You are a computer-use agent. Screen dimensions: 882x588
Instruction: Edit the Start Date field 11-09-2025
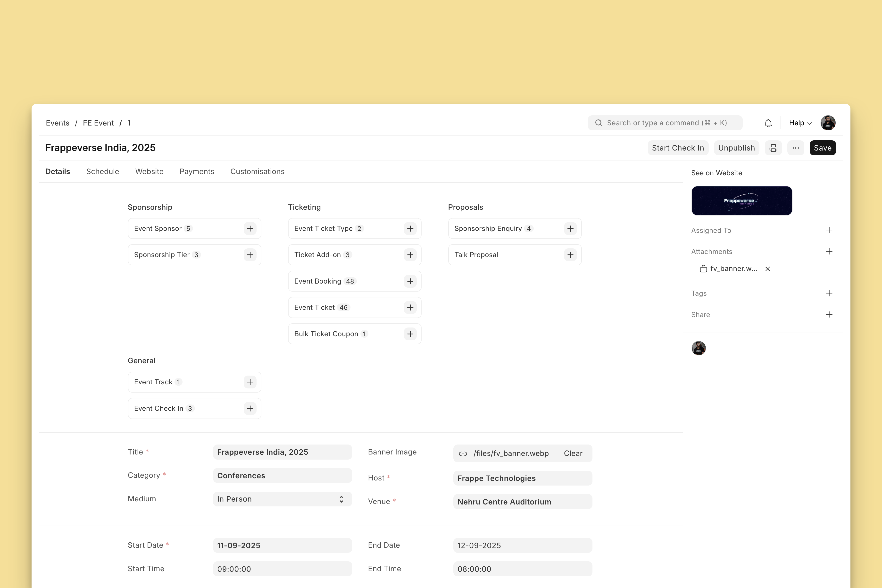coord(282,546)
